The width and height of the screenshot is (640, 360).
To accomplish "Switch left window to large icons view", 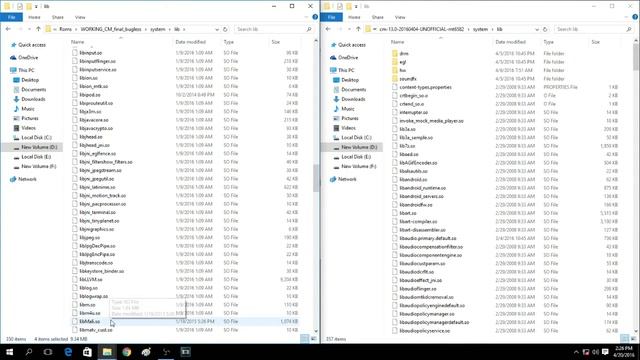I will click(313, 338).
